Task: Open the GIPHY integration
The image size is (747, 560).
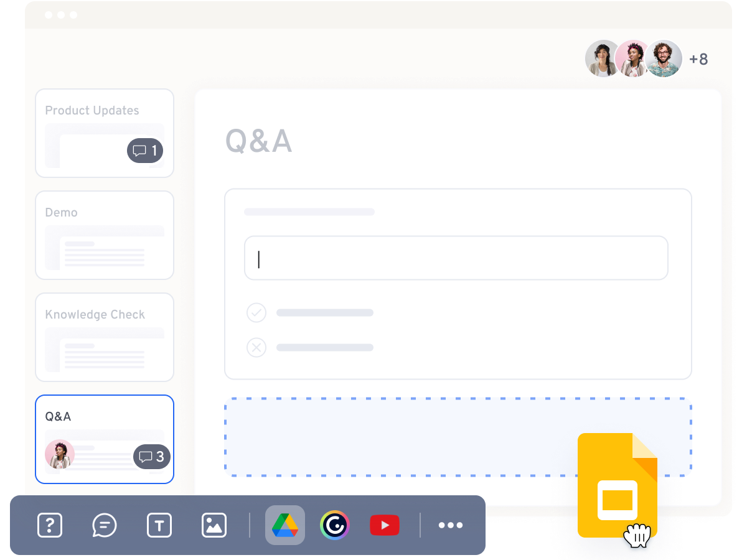Action: coord(335,525)
